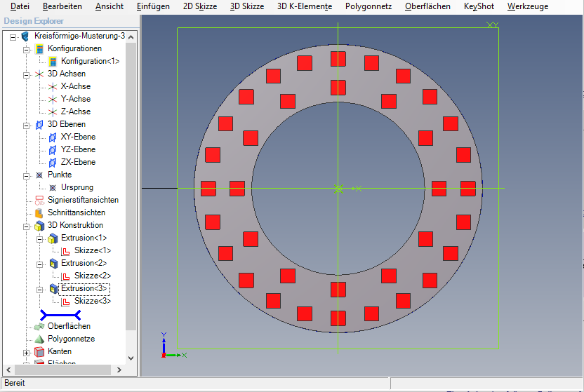Click the horizontal scroll right arrow
This screenshot has width=584, height=392.
pos(119,370)
